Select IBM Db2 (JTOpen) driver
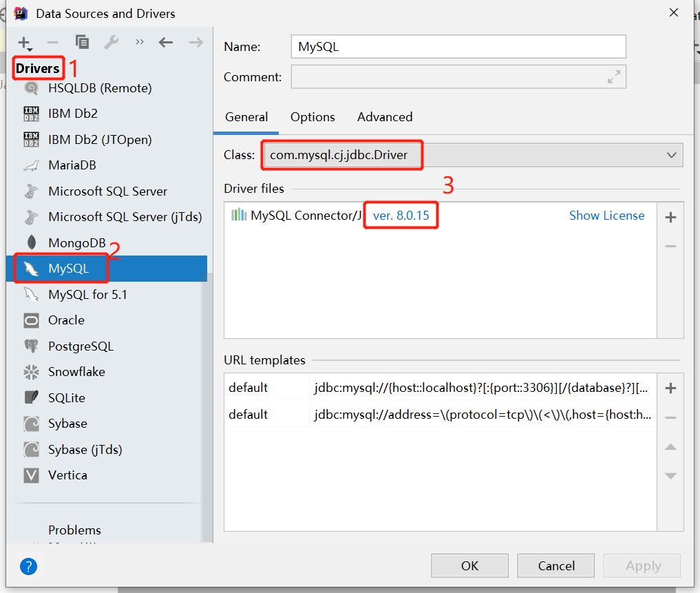 click(x=107, y=139)
